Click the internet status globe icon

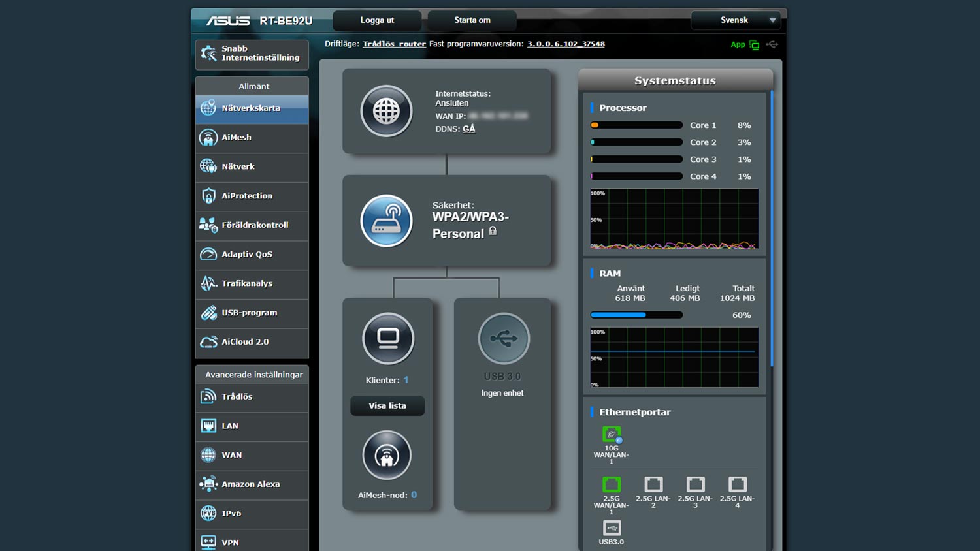point(386,111)
